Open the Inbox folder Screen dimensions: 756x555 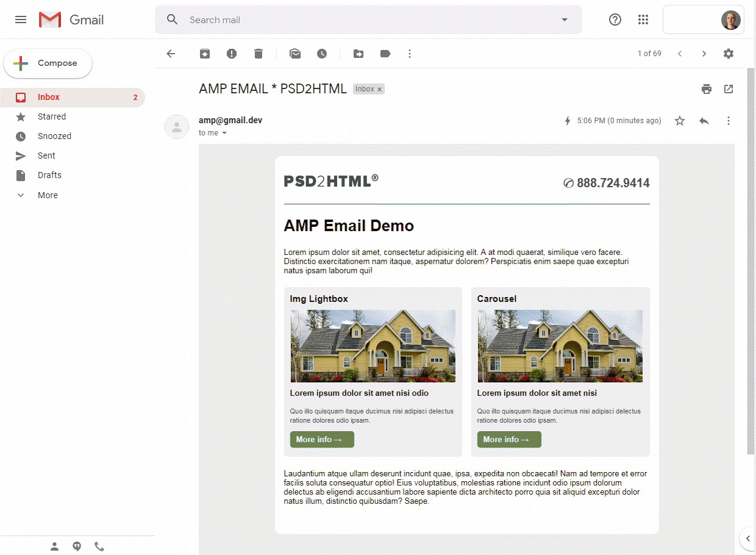49,97
